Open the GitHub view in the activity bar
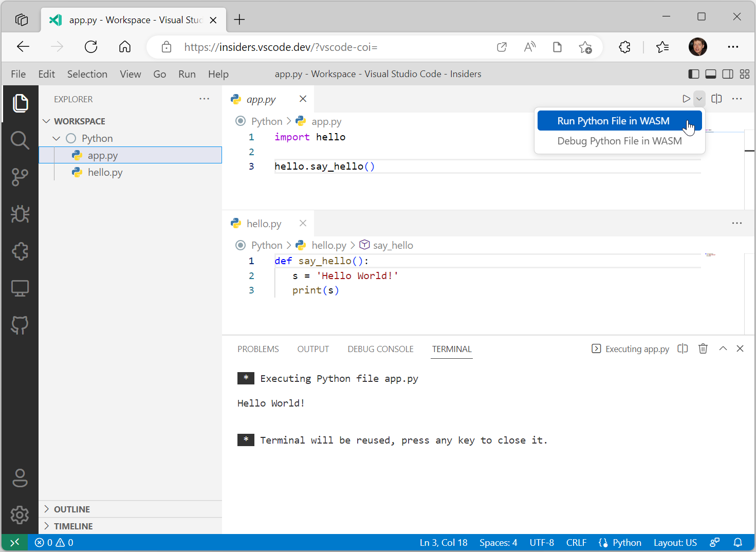 (x=20, y=325)
